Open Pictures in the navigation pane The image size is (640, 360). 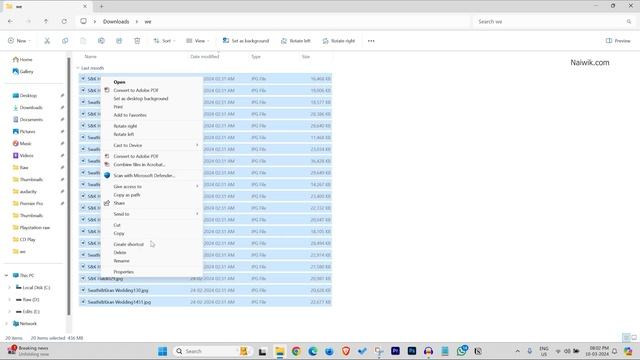[x=24, y=131]
